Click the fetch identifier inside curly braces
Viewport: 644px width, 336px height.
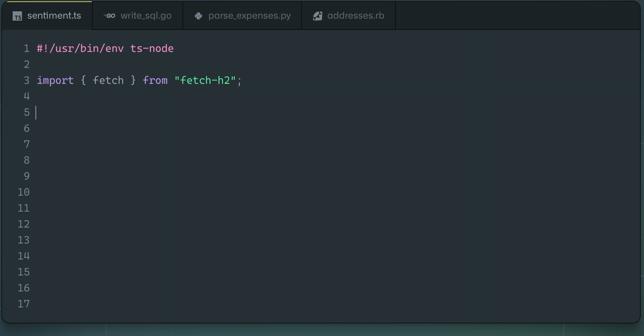coord(108,80)
